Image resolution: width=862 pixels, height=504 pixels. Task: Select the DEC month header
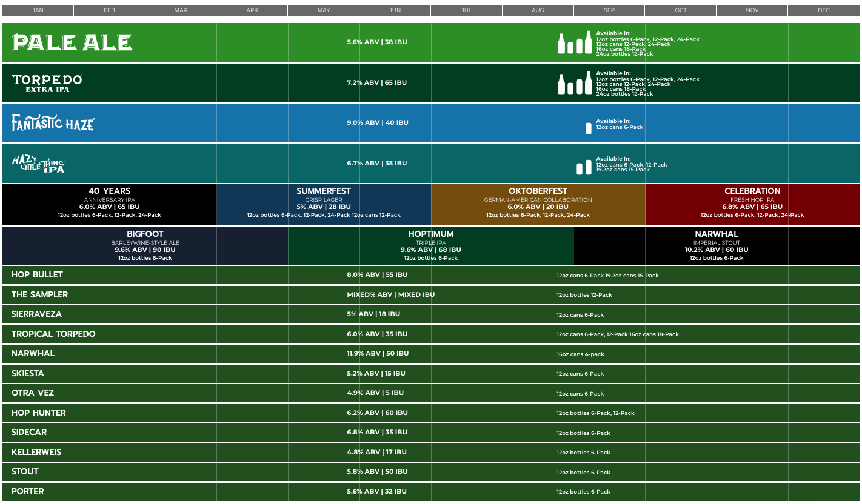(824, 10)
